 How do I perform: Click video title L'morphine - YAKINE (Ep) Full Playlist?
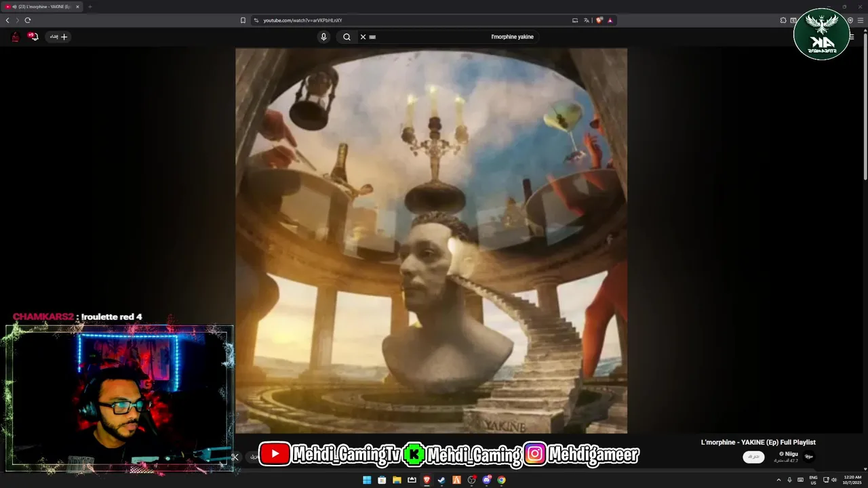tap(758, 443)
